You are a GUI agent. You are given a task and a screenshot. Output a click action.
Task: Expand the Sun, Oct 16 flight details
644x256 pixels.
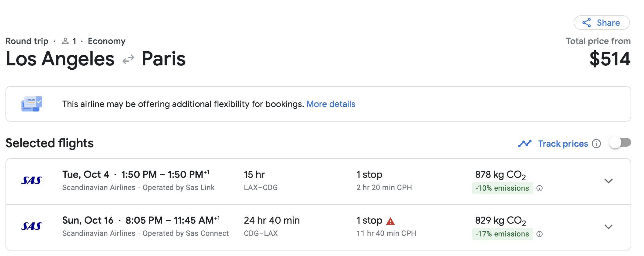pyautogui.click(x=609, y=227)
